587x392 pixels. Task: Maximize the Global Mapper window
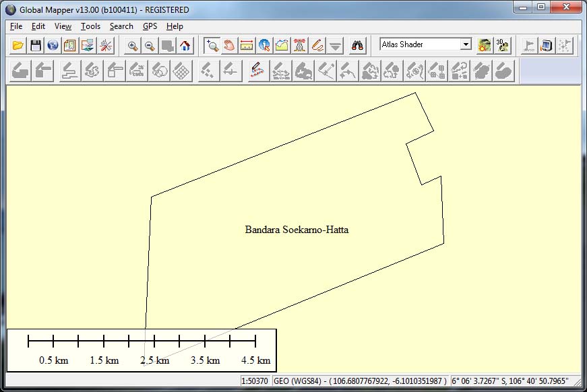541,7
